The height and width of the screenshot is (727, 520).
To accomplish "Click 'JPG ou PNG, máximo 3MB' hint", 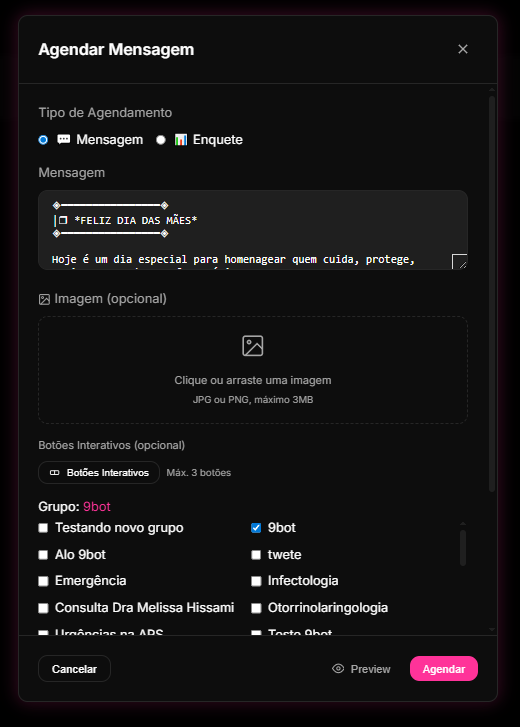I will 253,400.
